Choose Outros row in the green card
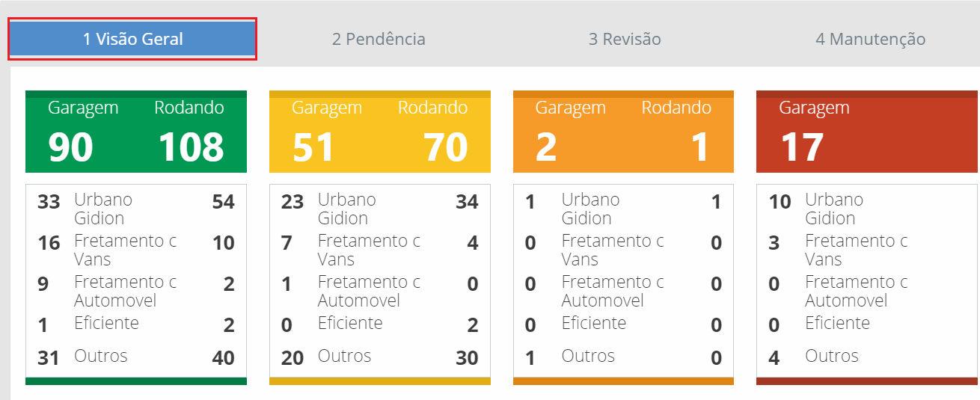The image size is (980, 400). click(x=101, y=356)
